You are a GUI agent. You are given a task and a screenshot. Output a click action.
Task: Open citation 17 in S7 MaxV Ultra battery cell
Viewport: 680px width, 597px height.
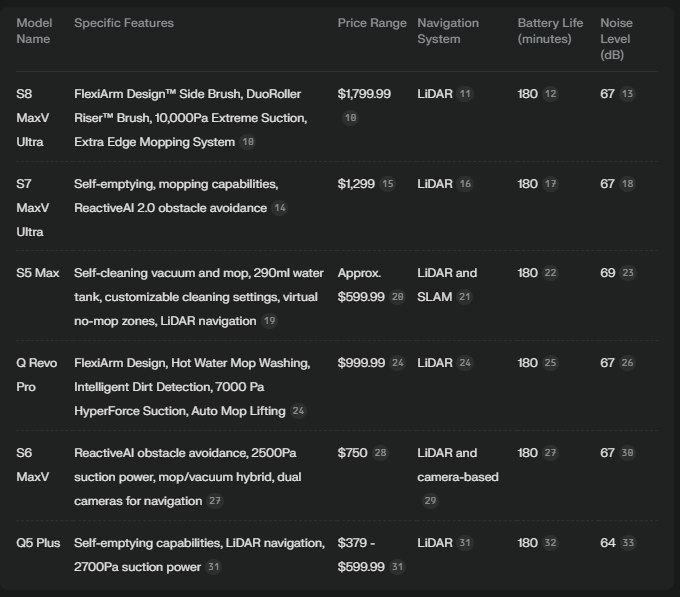550,184
